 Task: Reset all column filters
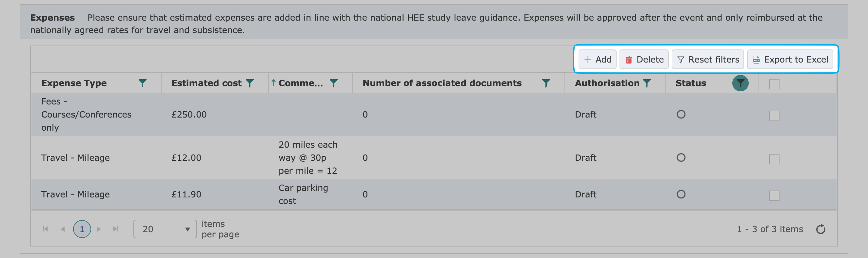pyautogui.click(x=708, y=59)
